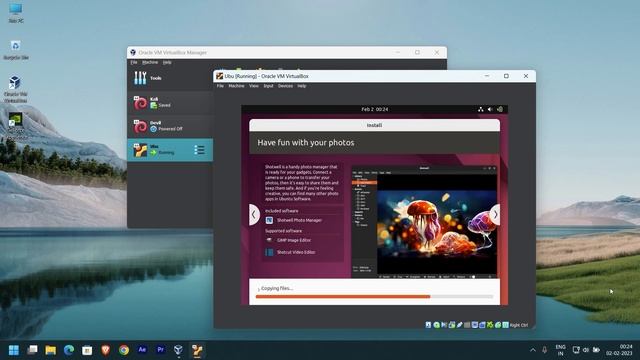Click the USB devices indicator in VM status bar

(x=460, y=325)
